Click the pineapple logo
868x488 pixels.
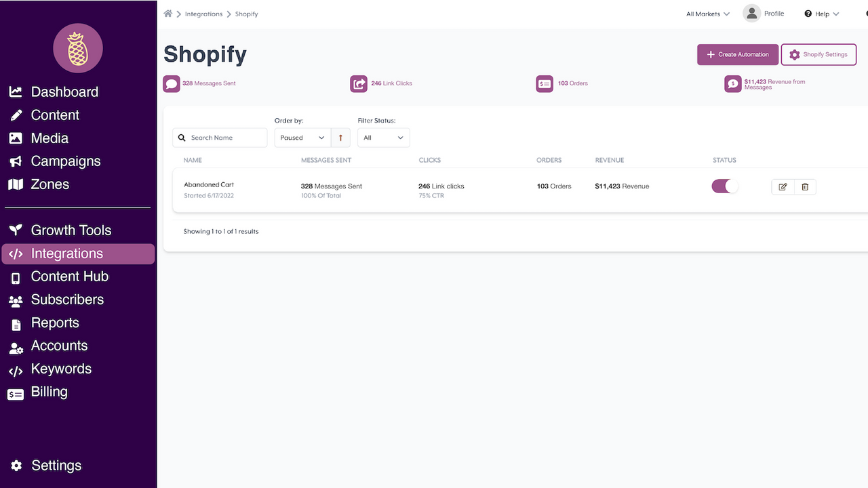[x=77, y=47]
